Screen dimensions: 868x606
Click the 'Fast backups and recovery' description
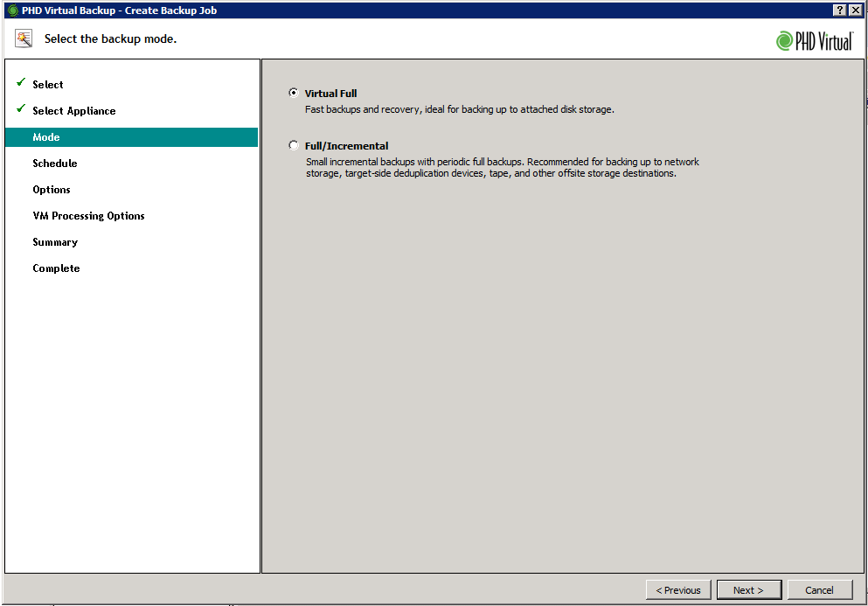tap(460, 109)
